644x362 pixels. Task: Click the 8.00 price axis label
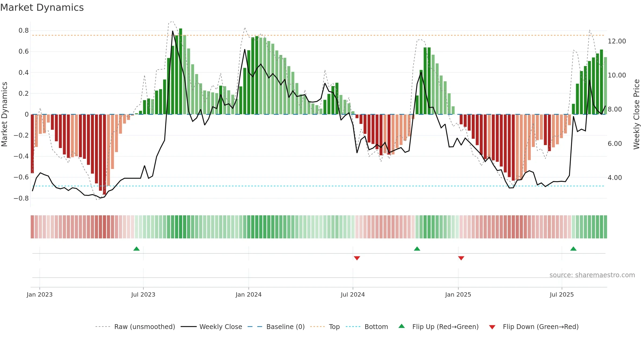coord(615,109)
